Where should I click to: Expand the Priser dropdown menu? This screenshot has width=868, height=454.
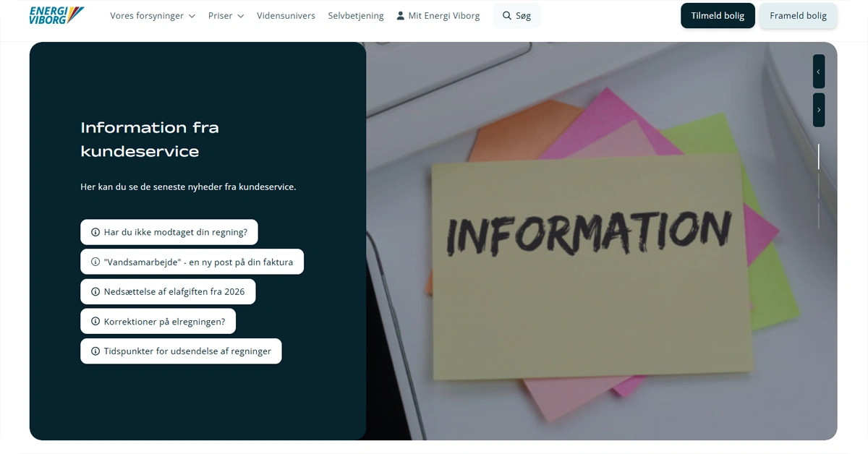click(x=226, y=16)
